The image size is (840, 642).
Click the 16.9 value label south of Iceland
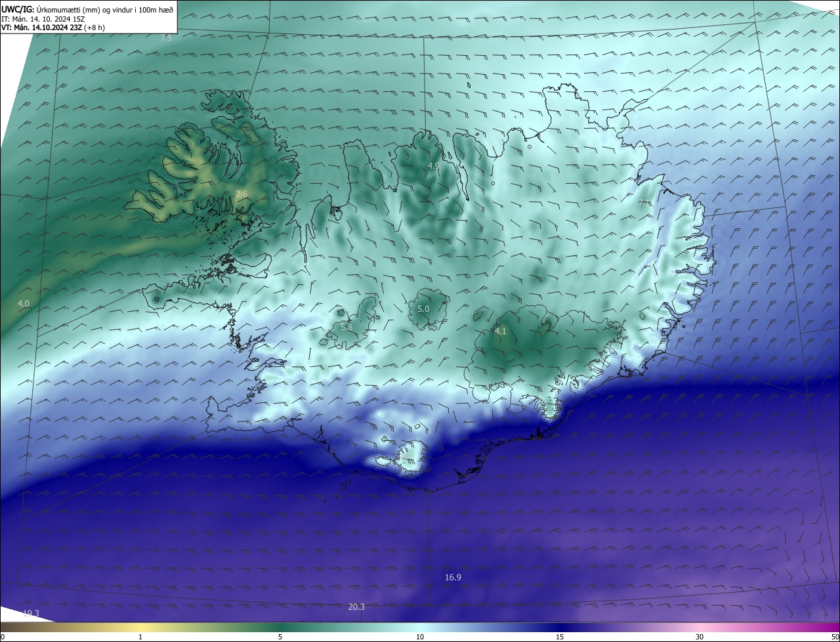click(453, 577)
